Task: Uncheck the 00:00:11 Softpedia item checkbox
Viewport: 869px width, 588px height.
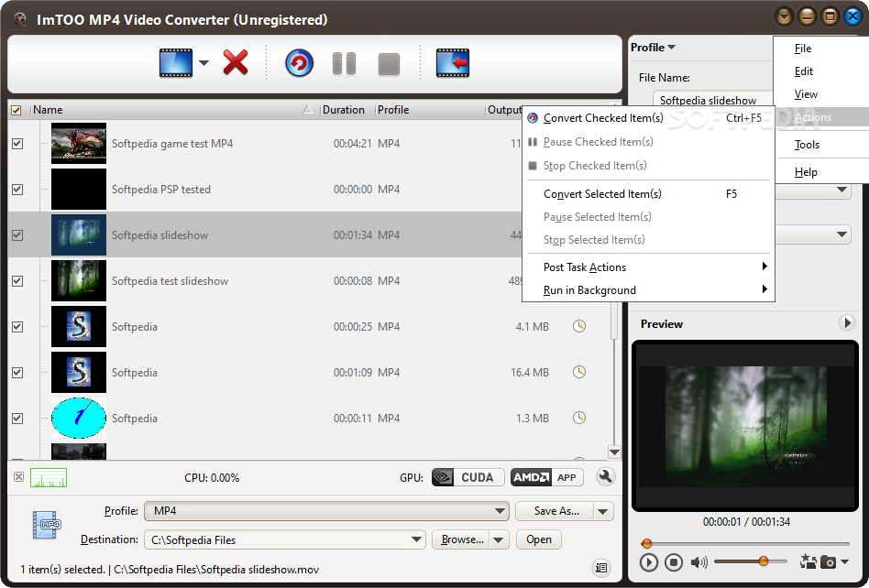Action: pyautogui.click(x=17, y=419)
